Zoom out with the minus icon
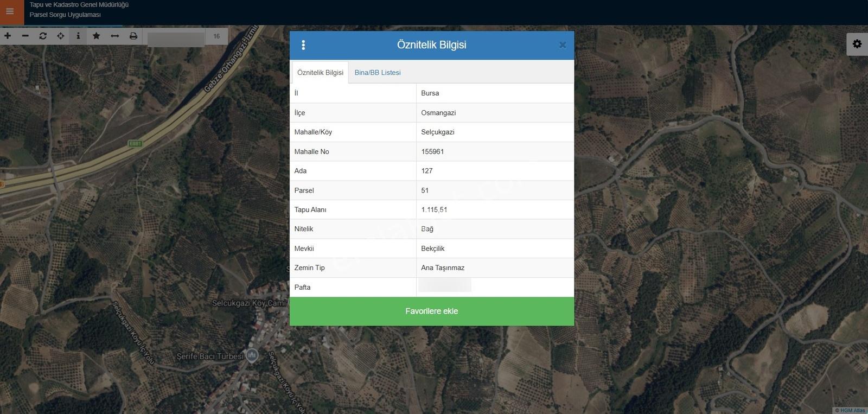This screenshot has height=414, width=868. 25,36
